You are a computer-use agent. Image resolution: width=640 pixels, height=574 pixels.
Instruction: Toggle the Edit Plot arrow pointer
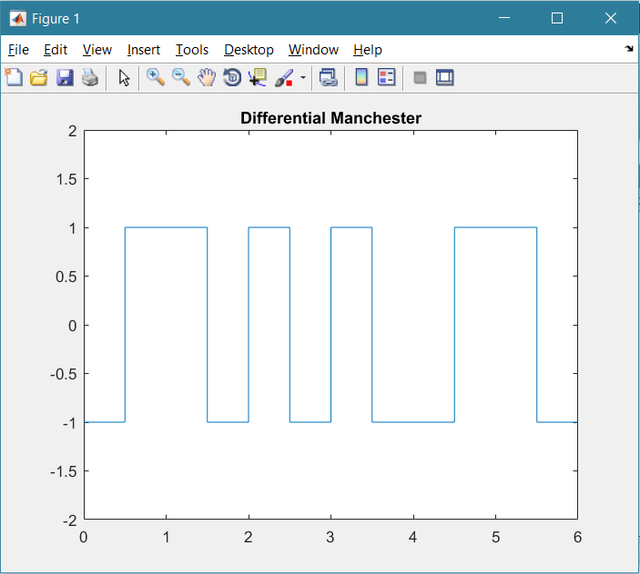[124, 77]
